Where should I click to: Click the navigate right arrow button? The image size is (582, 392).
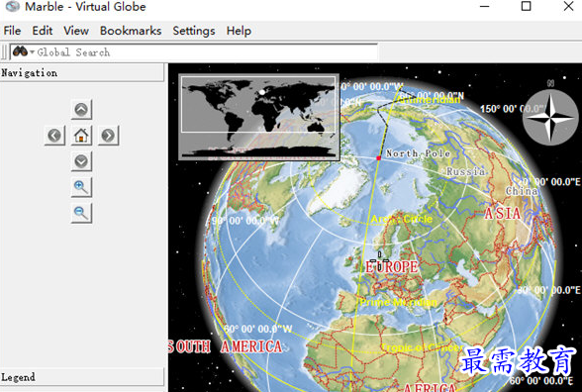pos(109,136)
